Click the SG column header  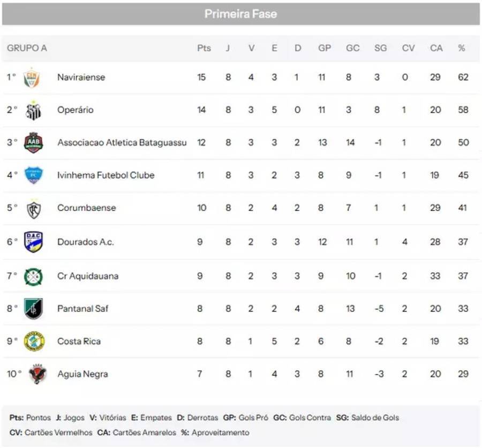pos(380,48)
